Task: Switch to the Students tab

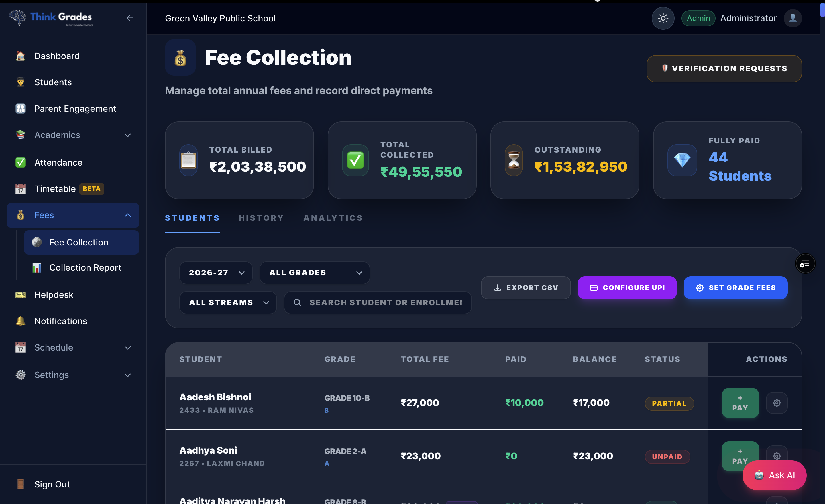Action: pyautogui.click(x=192, y=218)
